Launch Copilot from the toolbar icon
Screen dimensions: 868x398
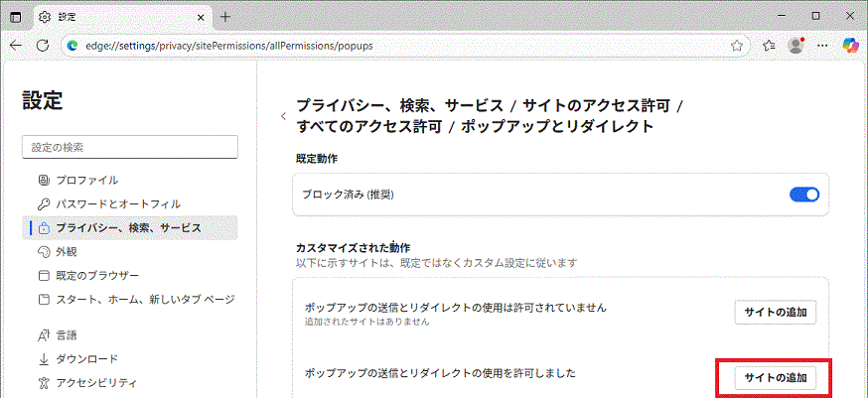tap(850, 46)
